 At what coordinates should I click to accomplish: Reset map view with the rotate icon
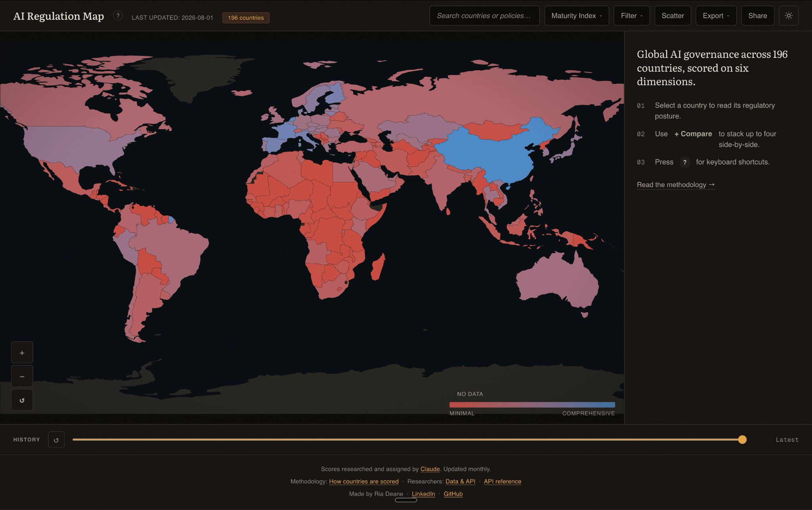[22, 400]
